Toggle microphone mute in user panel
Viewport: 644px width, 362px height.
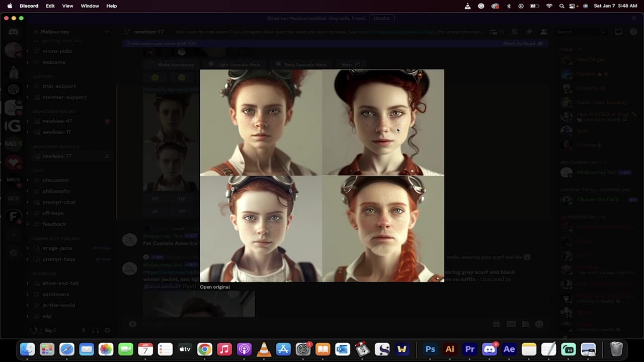click(84, 330)
